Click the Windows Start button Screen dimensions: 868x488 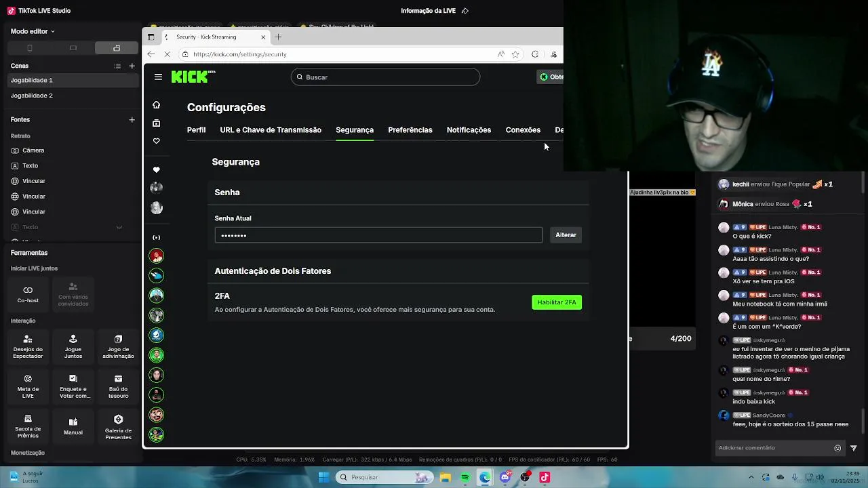point(323,477)
